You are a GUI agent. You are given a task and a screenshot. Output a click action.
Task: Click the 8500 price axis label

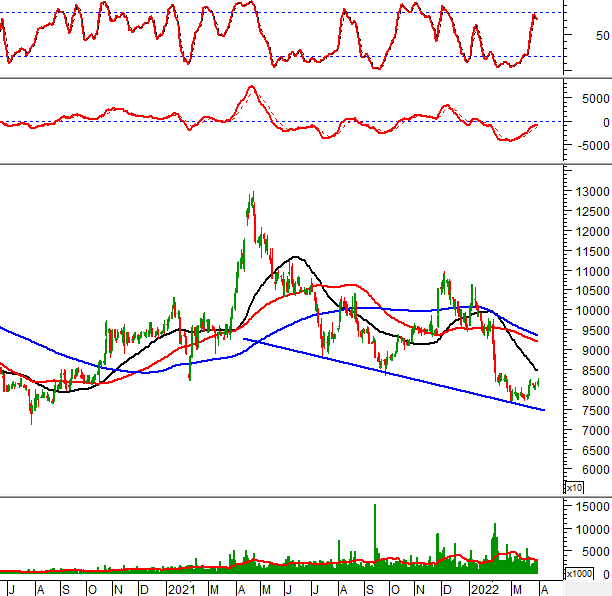(596, 370)
